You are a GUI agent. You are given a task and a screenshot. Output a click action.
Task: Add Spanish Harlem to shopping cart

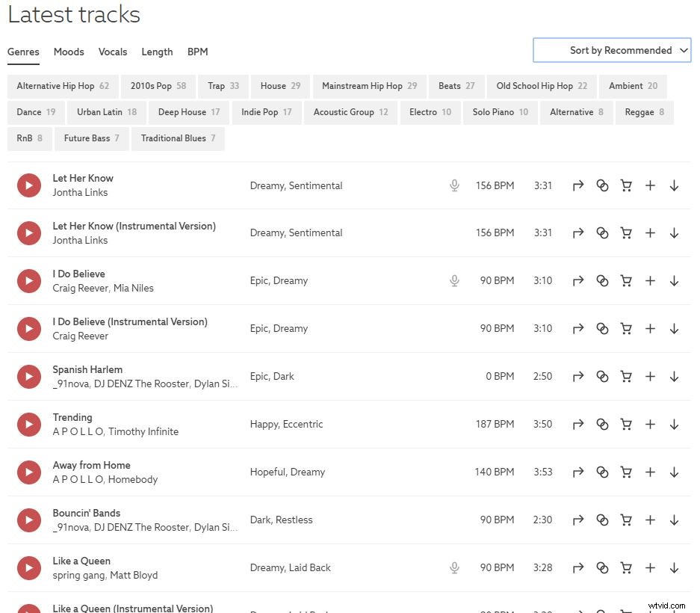[x=626, y=377]
